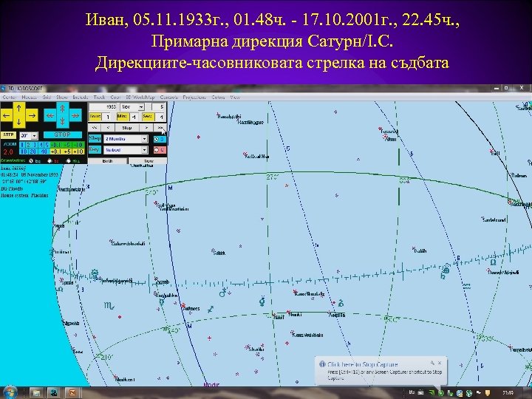The height and width of the screenshot is (399, 532).
Task: Click the Sec value field
Action: [160, 117]
